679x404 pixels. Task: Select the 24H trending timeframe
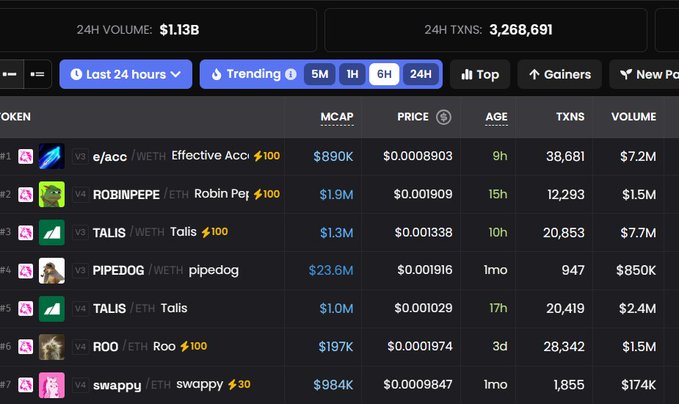[420, 74]
